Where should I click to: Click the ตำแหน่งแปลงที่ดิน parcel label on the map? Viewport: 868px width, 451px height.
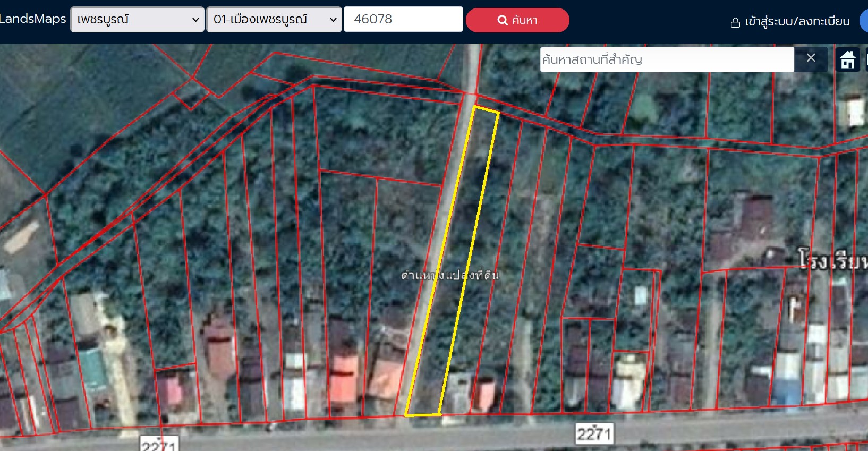450,275
